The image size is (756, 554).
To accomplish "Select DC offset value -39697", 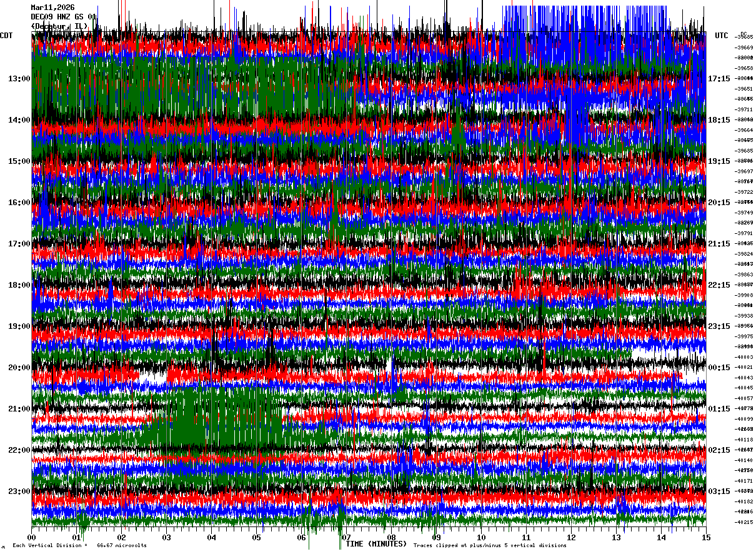I will click(x=744, y=171).
